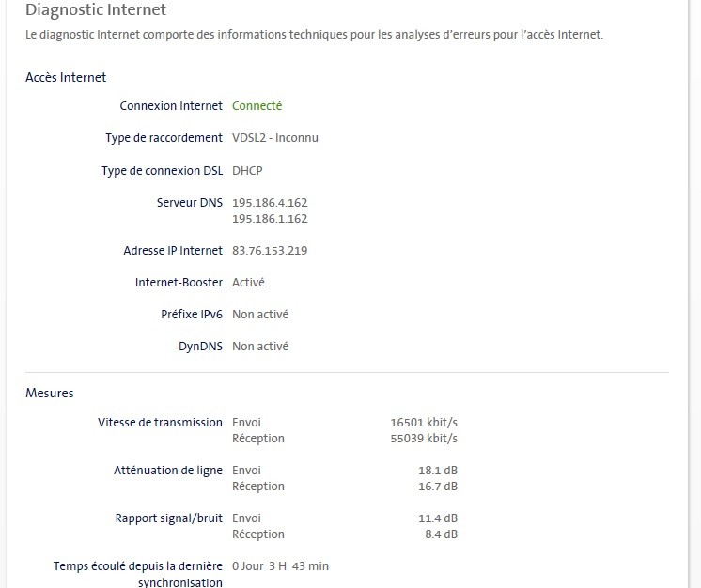The width and height of the screenshot is (701, 588).
Task: Click the Préfixe IPv6 label
Action: [x=192, y=315]
